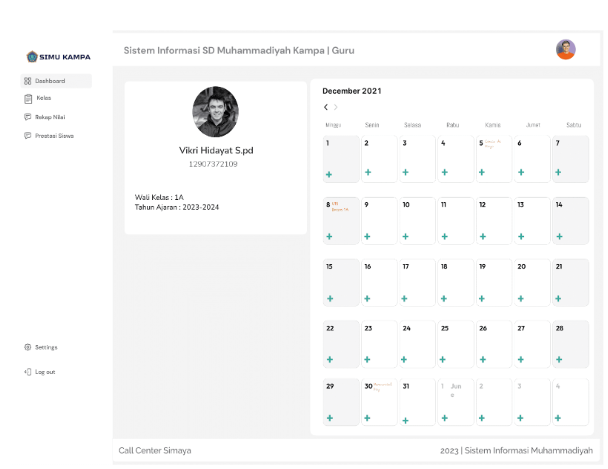Open the event listed on December 8
608x469 pixels.
(339, 207)
